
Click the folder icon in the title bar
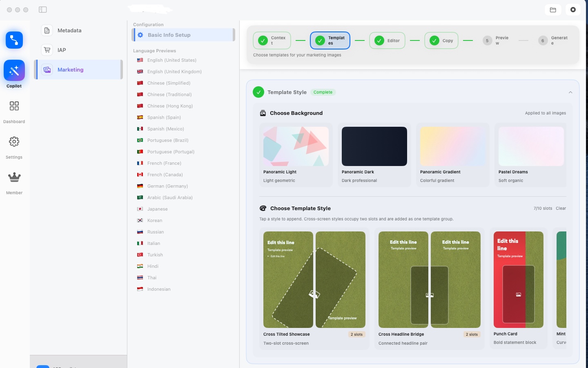coord(553,9)
